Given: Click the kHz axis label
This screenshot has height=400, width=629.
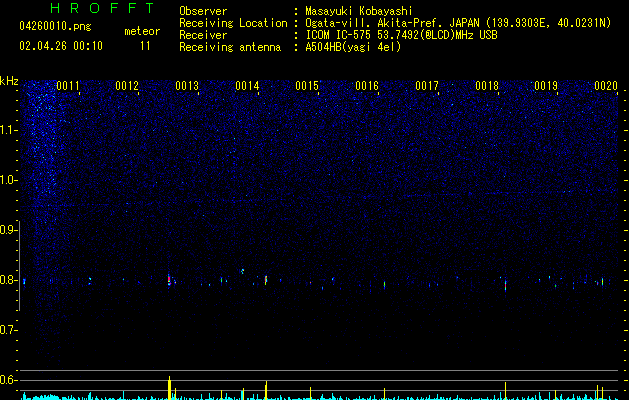Looking at the screenshot, I should [x=9, y=81].
